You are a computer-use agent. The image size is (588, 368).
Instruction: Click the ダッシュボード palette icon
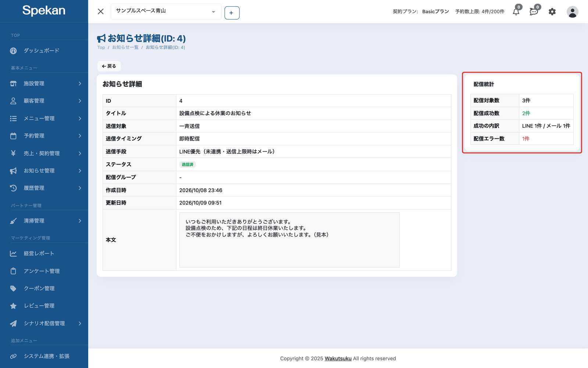click(13, 51)
